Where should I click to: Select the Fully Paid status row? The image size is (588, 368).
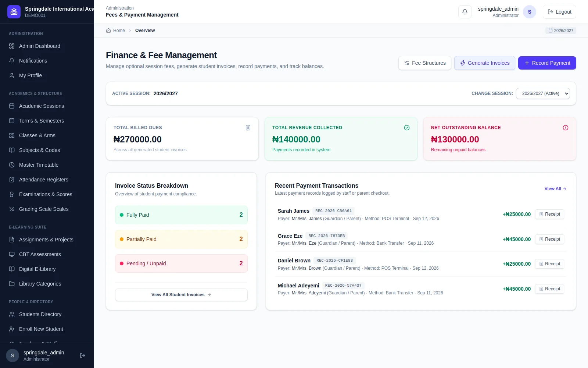pos(181,215)
